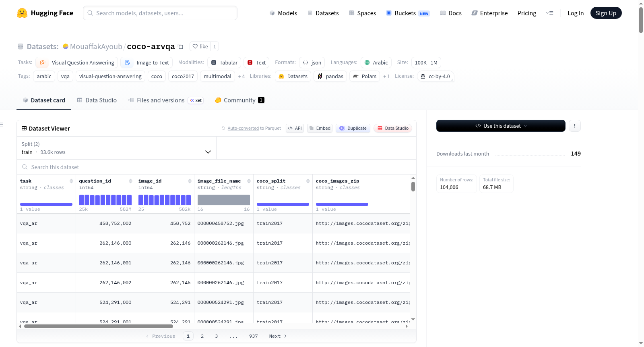Viewport: 644px width, 347px height.
Task: Click the Visual Question Answering task tag
Action: [77, 62]
